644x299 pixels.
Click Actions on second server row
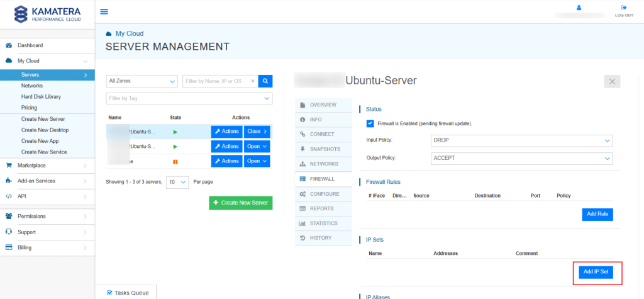[227, 147]
